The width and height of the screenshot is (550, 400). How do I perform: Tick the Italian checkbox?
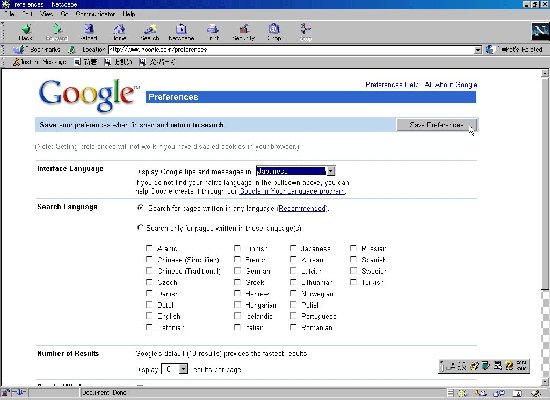pos(237,327)
